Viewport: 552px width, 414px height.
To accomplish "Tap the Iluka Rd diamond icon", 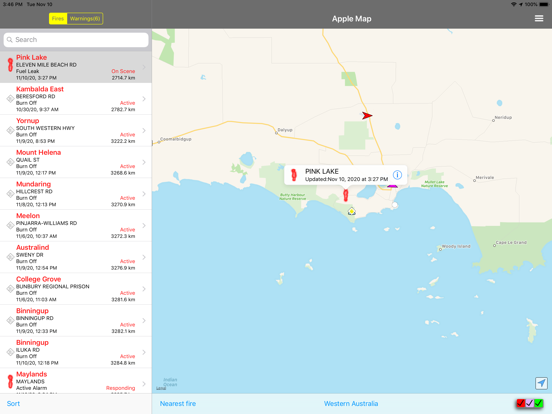I will (10, 352).
